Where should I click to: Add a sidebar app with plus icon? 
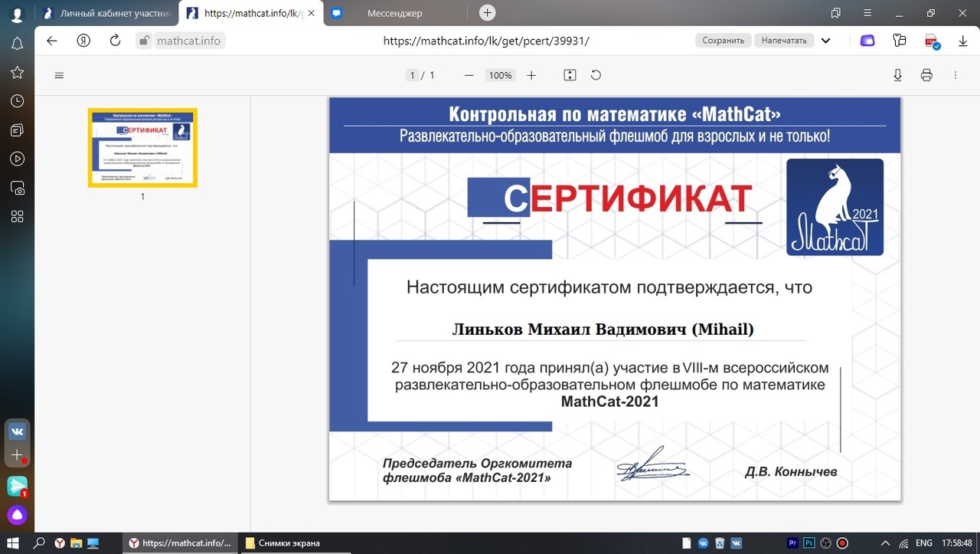tap(17, 455)
